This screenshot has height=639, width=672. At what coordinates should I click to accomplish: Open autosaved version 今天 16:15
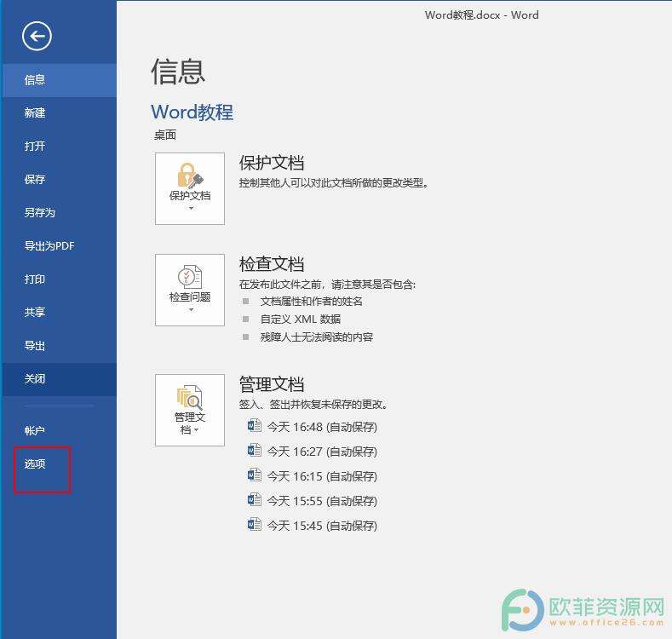[x=322, y=476]
